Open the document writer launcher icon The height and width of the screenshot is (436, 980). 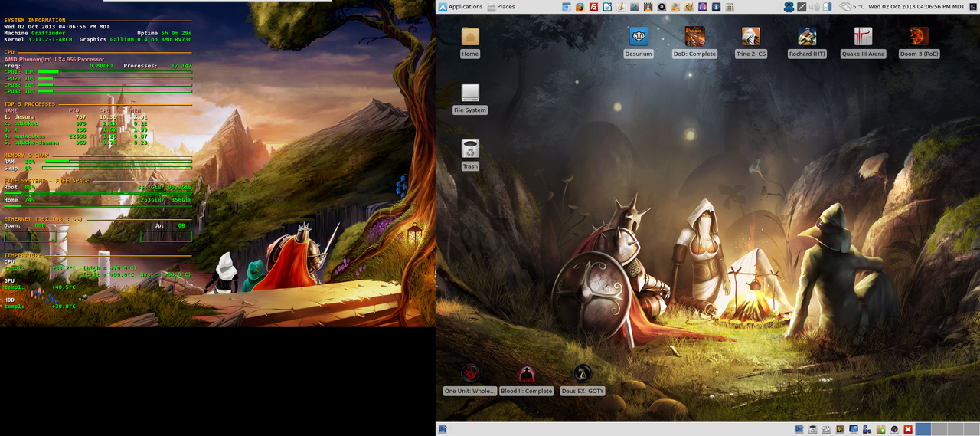[607, 7]
